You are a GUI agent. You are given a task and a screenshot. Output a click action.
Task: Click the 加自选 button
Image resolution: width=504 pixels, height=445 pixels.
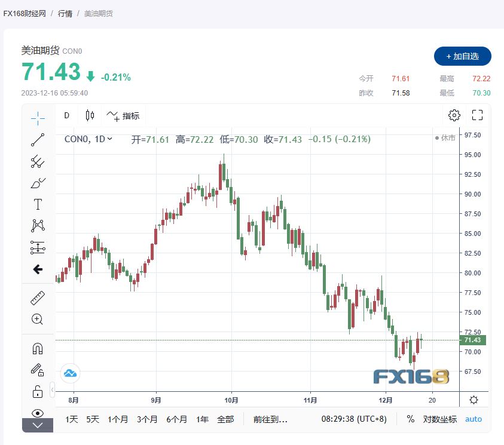[462, 56]
